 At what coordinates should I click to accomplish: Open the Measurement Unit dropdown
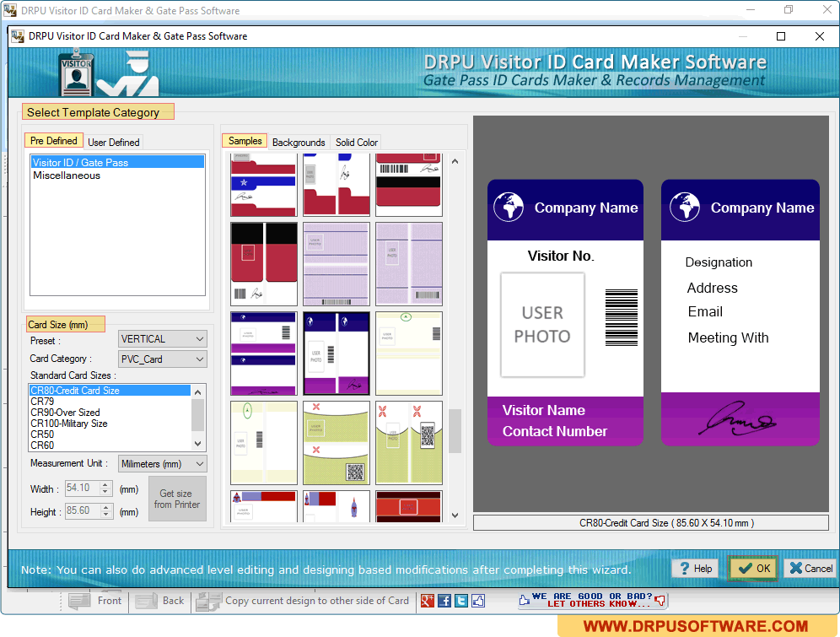pos(162,464)
